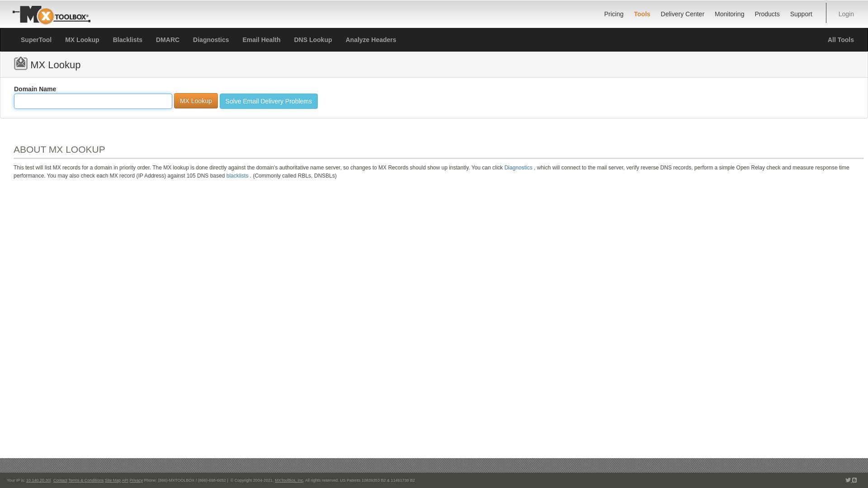This screenshot has width=868, height=488.
Task: Switch to the Email Health tab
Action: tap(261, 40)
